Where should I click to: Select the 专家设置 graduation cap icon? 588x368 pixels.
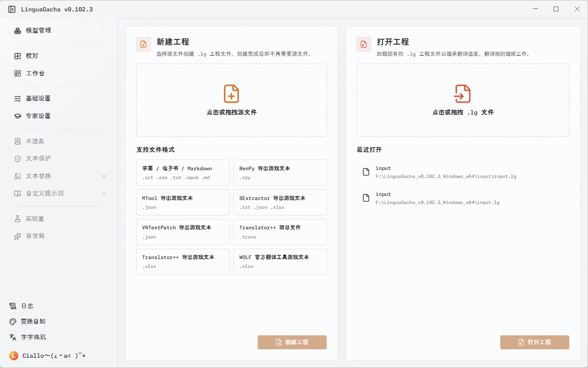point(18,116)
